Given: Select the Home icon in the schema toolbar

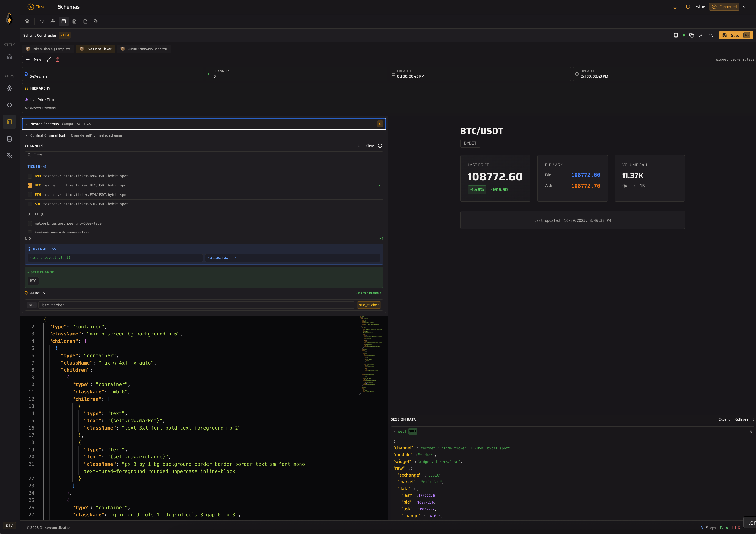Looking at the screenshot, I should point(27,21).
